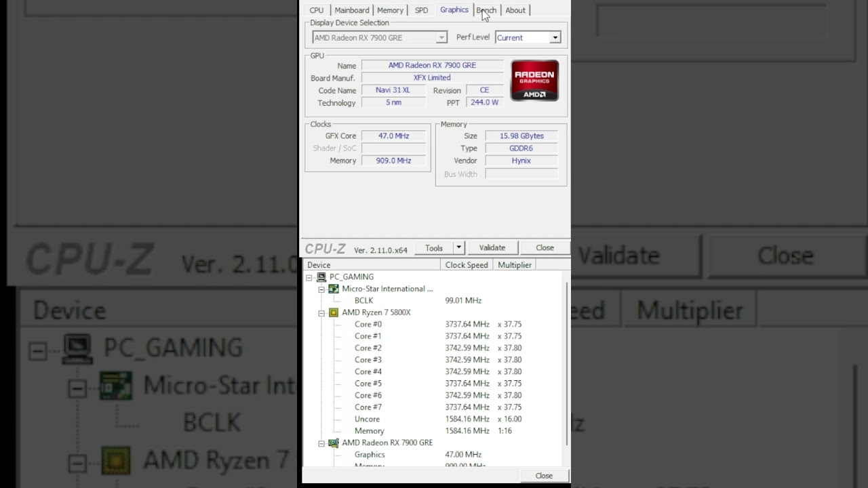This screenshot has width=868, height=488.
Task: Select the Memory row under Ryzen 7
Action: tap(434, 431)
